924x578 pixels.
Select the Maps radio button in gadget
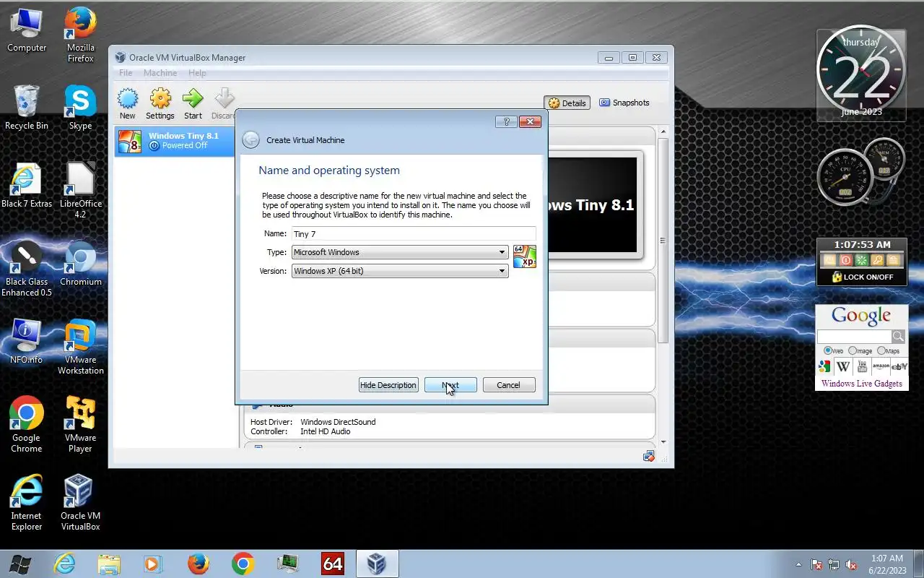(881, 350)
